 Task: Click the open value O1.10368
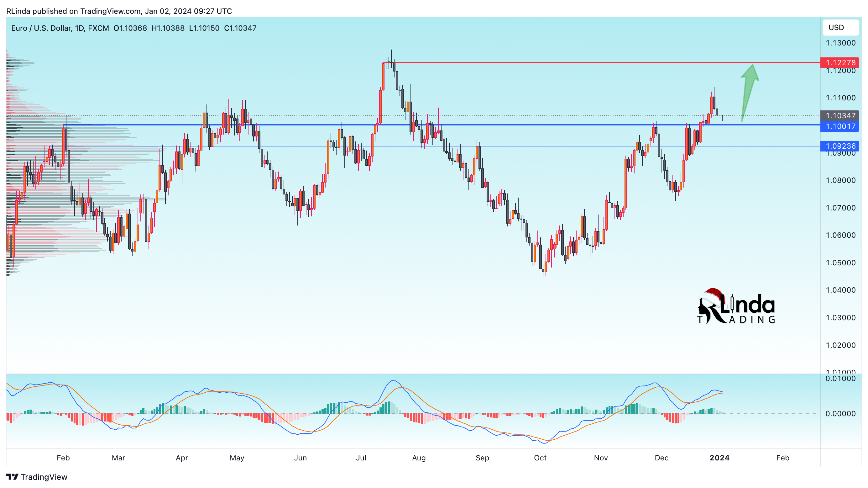tap(130, 28)
